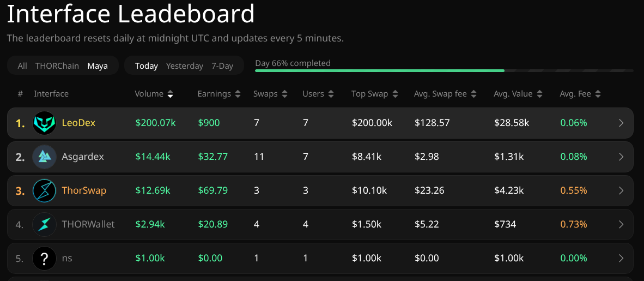
Task: Switch to the 7-Day tab
Action: pos(222,66)
